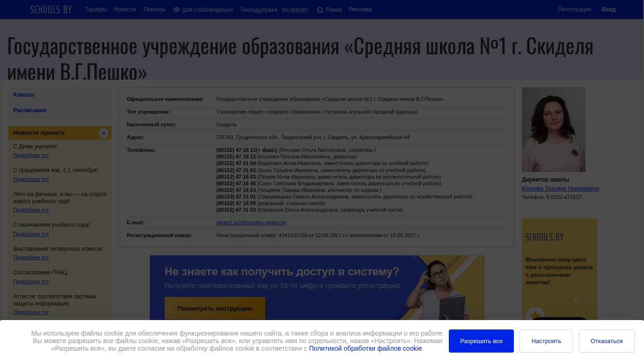Click the Вход link
Viewport: 644px width, 362px height.
coord(608,9)
